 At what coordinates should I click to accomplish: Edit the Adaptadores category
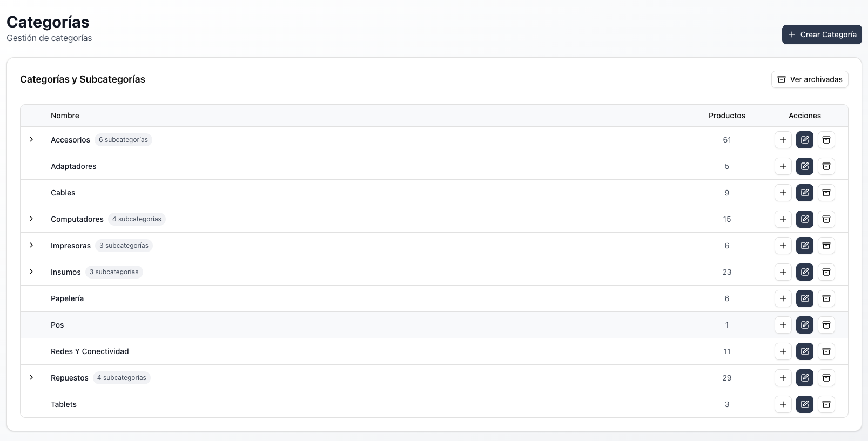tap(805, 166)
